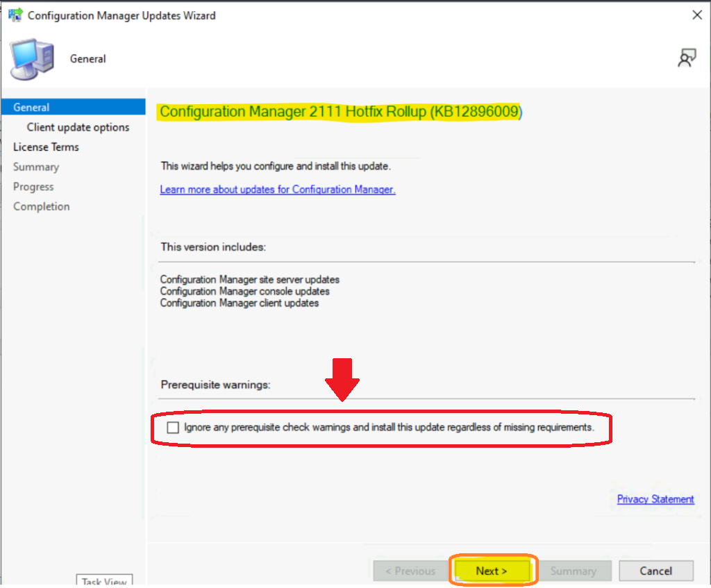Click 'Configuration Manager client updates' text
This screenshot has width=711, height=588.
(x=240, y=303)
